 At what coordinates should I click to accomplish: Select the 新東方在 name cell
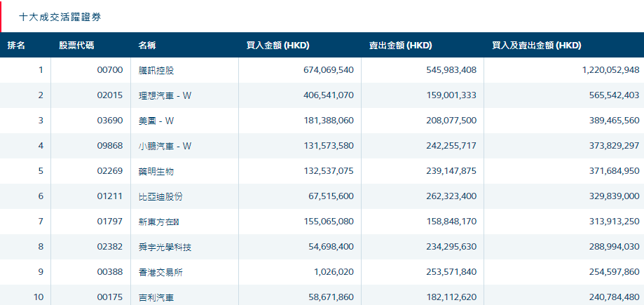159,222
